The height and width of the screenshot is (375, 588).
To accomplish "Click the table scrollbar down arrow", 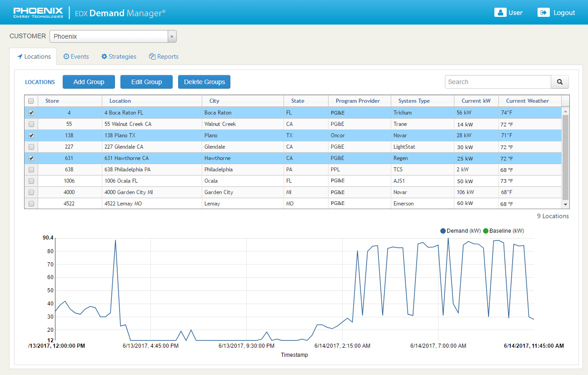I will point(565,205).
